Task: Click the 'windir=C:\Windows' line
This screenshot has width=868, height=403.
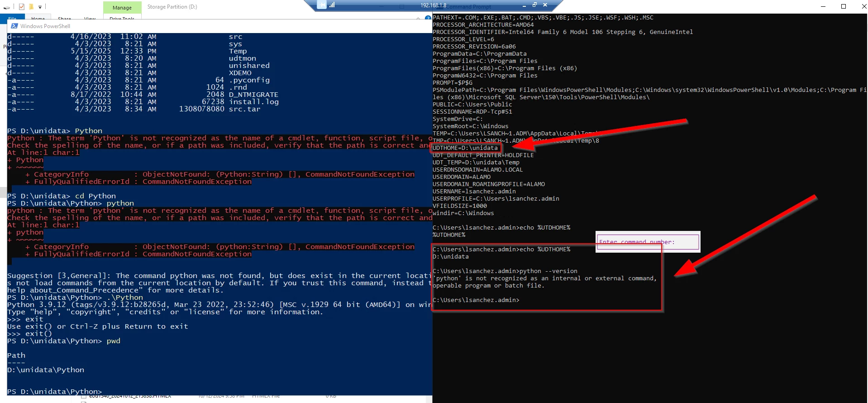Action: coord(463,213)
